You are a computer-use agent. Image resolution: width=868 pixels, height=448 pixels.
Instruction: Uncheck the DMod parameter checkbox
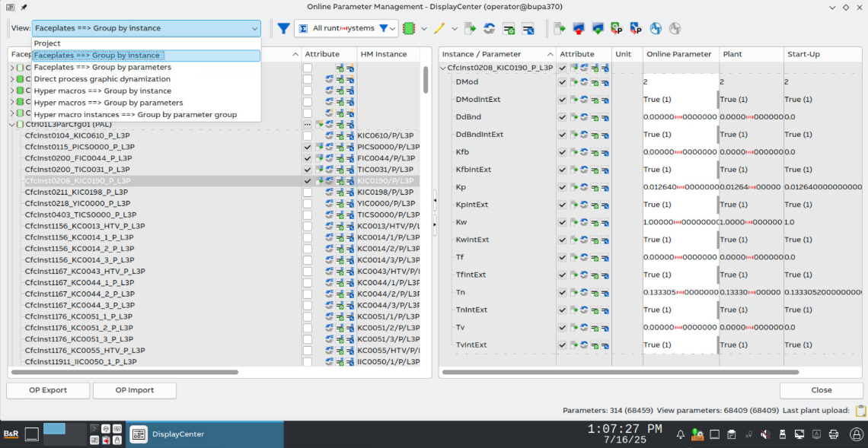[x=562, y=81]
